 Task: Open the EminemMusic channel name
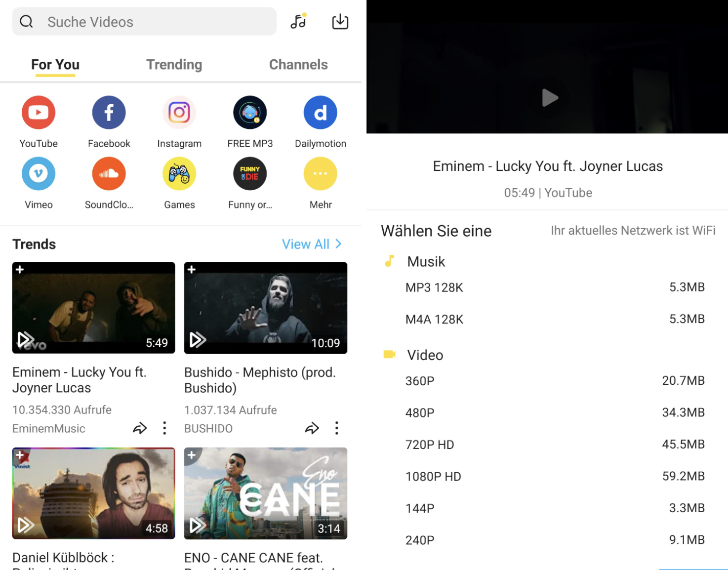coord(49,429)
